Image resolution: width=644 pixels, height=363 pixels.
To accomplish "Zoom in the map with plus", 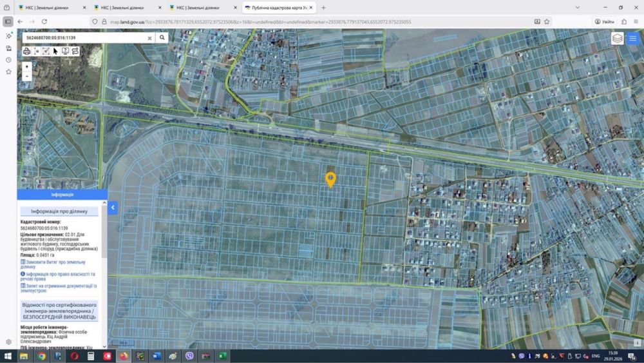I will [x=26, y=66].
